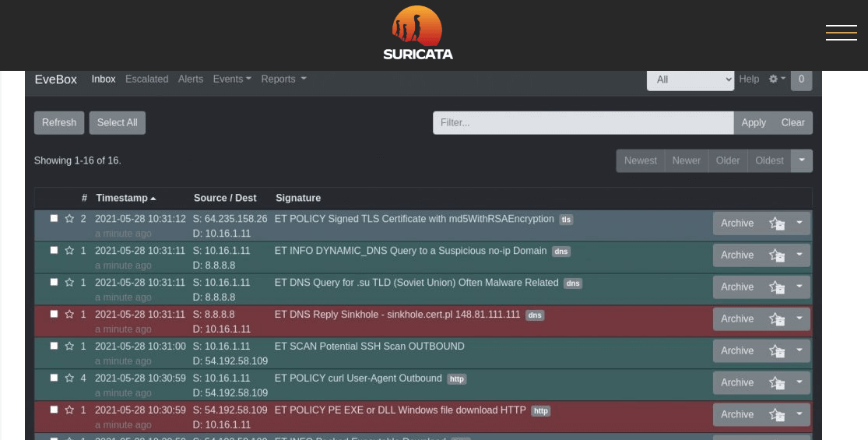The height and width of the screenshot is (440, 868).
Task: Open the hamburger menu icon
Action: point(841,33)
